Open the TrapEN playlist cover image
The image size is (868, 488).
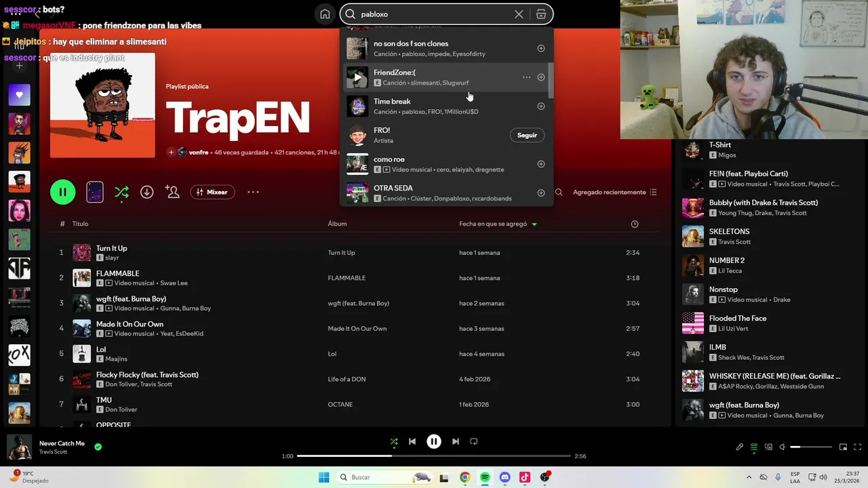click(x=102, y=105)
